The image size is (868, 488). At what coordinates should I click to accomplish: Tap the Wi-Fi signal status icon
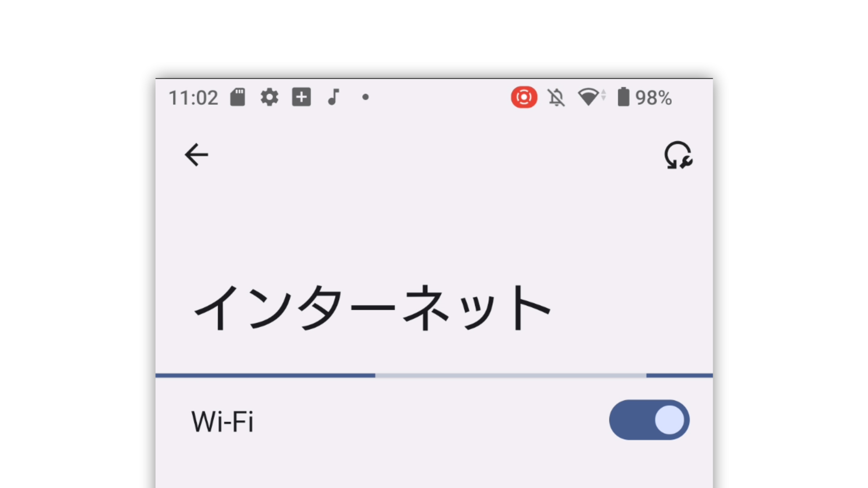coord(592,97)
